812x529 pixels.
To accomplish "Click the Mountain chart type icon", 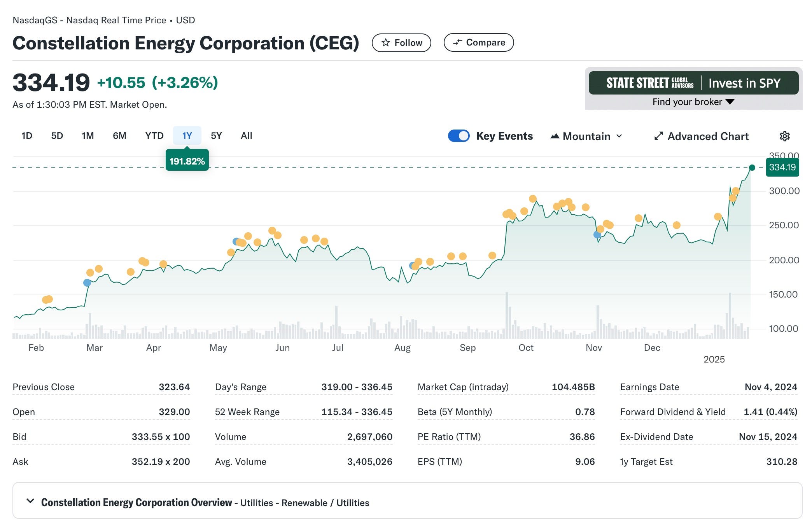I will click(x=555, y=136).
